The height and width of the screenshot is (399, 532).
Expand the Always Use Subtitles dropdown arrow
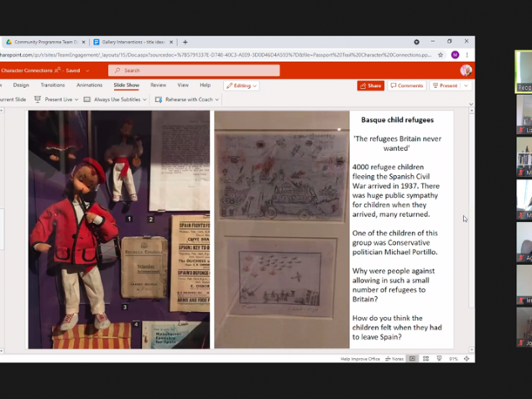(145, 100)
